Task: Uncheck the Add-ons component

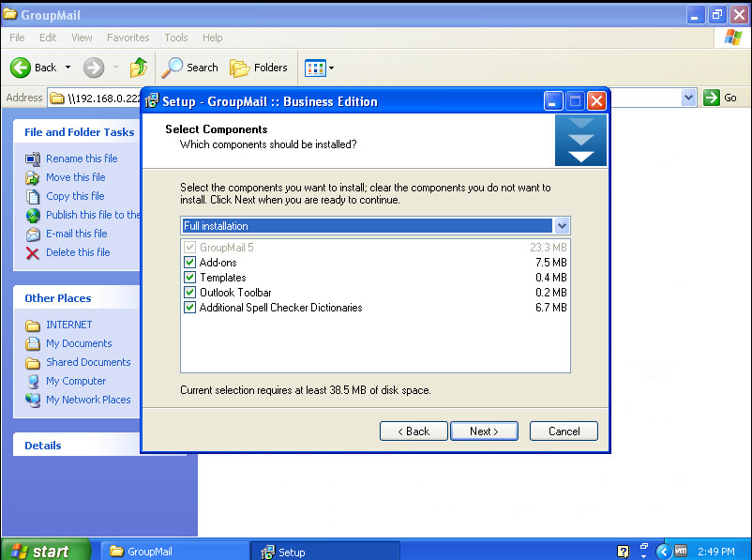Action: pos(190,263)
